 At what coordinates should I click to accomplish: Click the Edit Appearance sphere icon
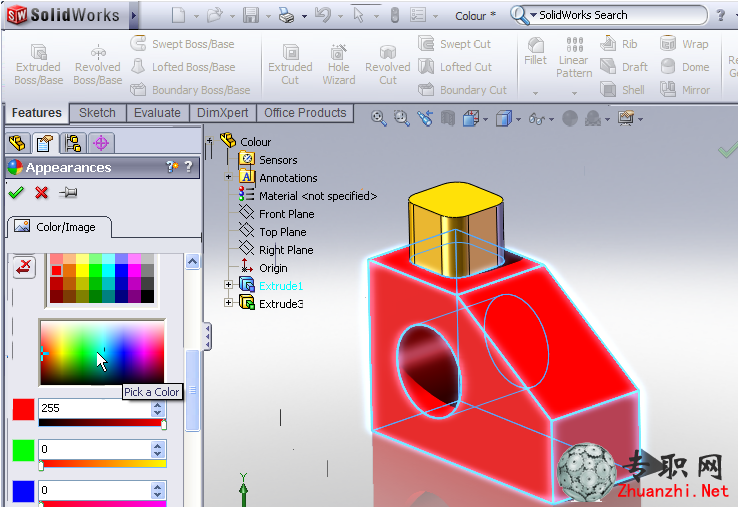tap(570, 119)
